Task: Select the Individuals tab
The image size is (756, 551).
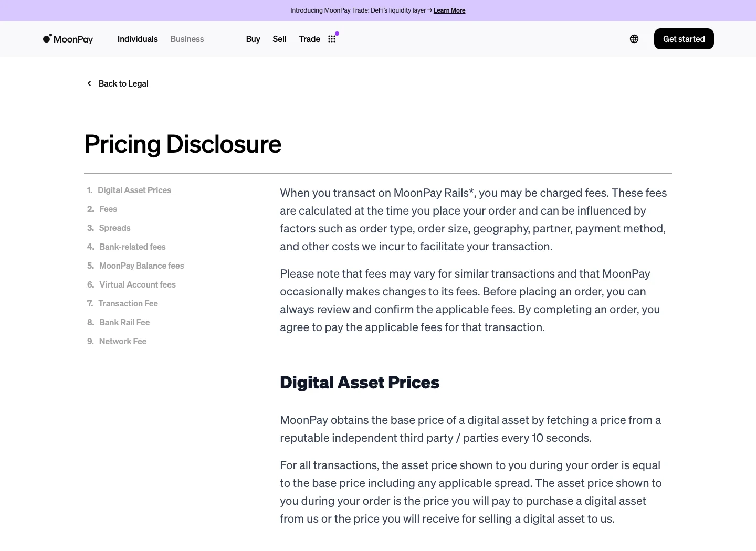Action: [138, 39]
